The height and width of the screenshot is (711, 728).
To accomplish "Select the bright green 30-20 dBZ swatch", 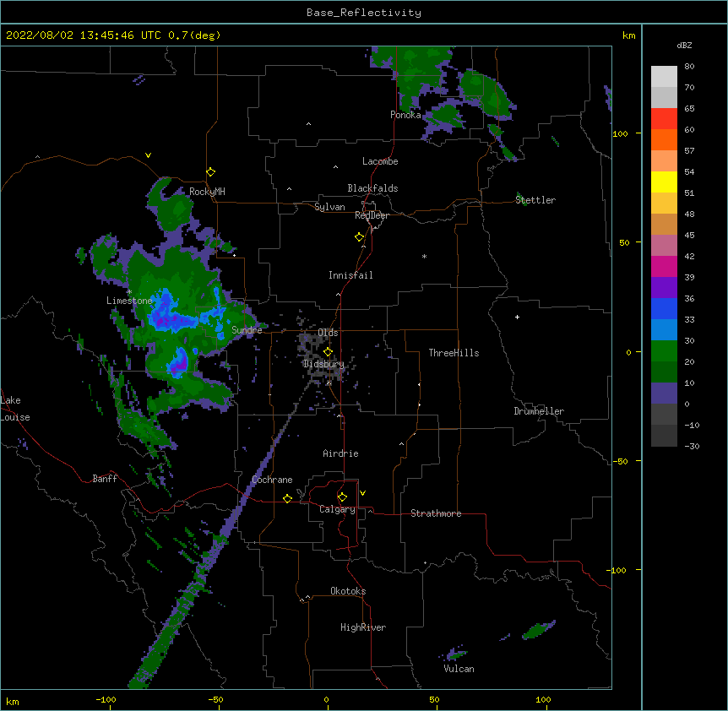I will coord(664,351).
